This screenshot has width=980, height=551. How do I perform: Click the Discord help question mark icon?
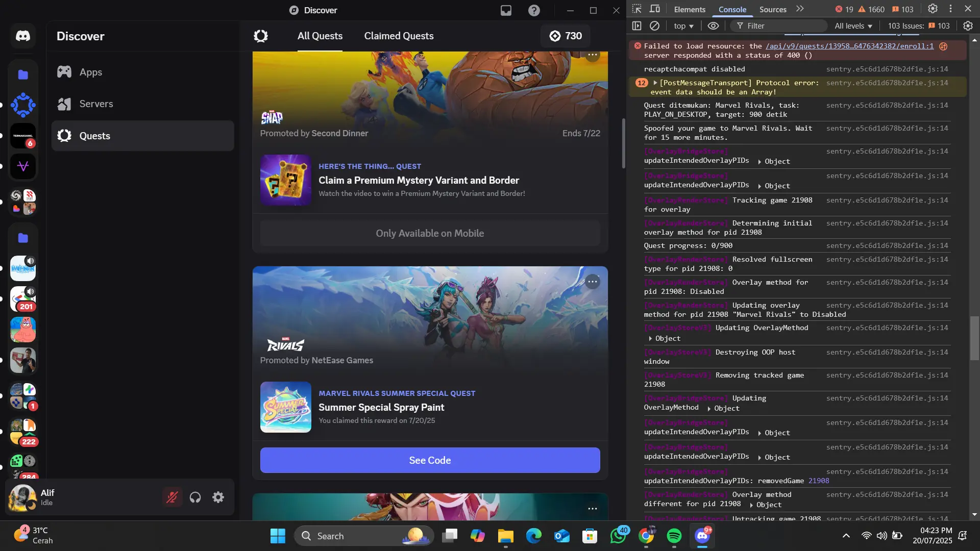(534, 10)
